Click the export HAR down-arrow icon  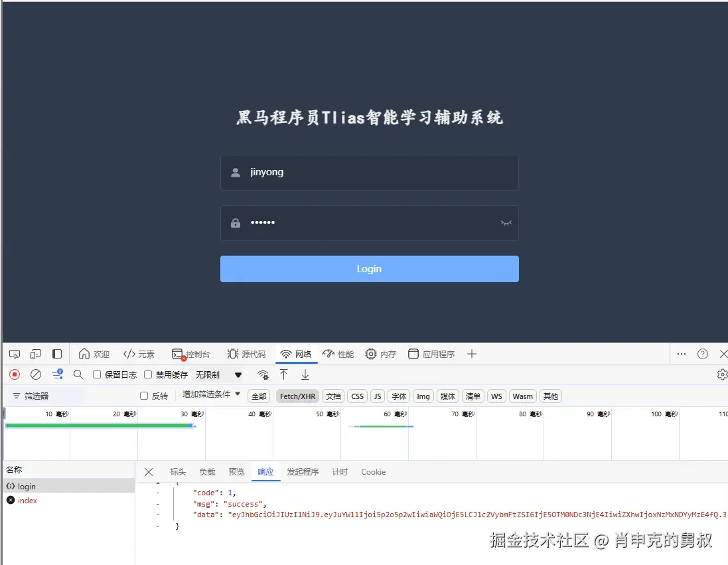point(305,374)
